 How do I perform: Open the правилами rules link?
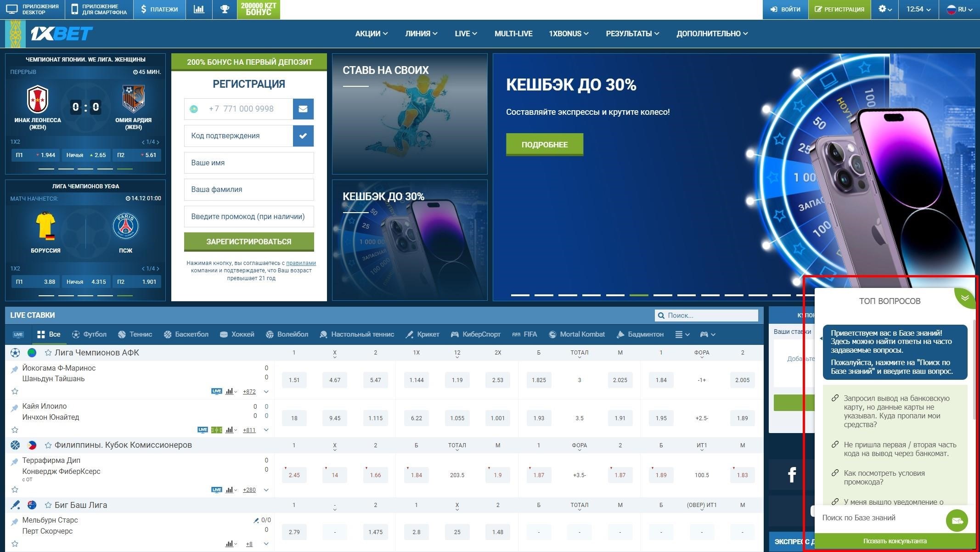(301, 263)
